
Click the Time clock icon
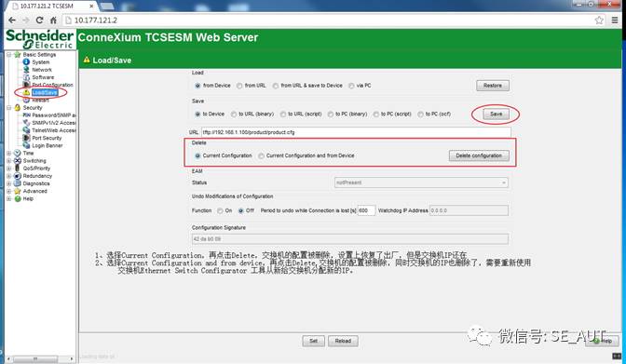pos(17,153)
